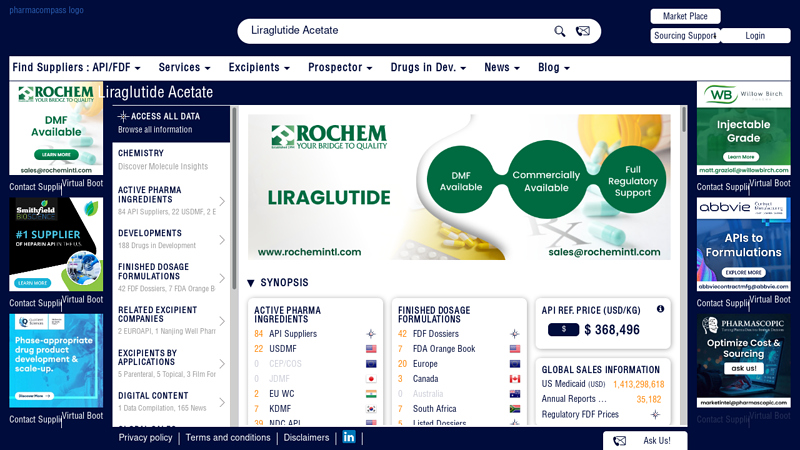Open the Rochem Liraglutide banner
The height and width of the screenshot is (450, 800).
(459, 187)
